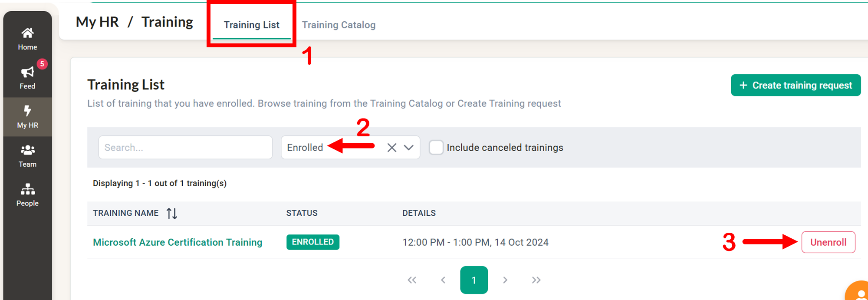Jump to first page double chevron

(x=412, y=280)
